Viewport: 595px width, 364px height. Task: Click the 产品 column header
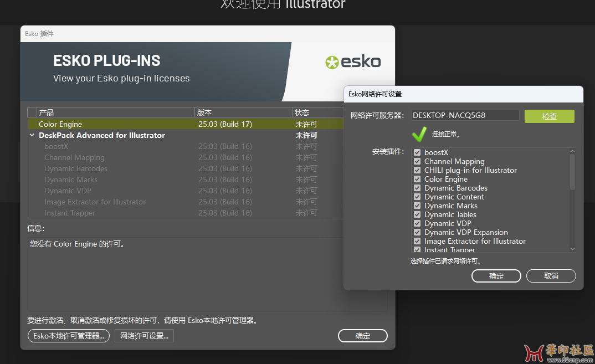click(116, 112)
